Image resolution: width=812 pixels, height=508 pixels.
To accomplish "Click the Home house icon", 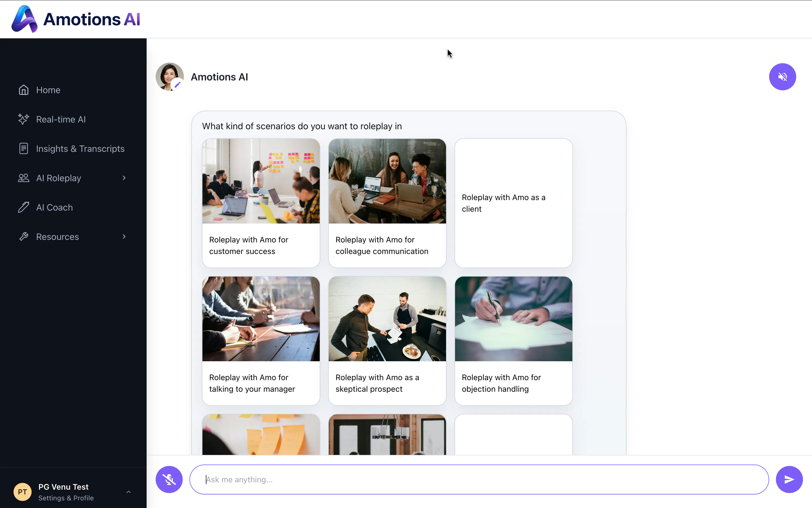I will tap(23, 90).
